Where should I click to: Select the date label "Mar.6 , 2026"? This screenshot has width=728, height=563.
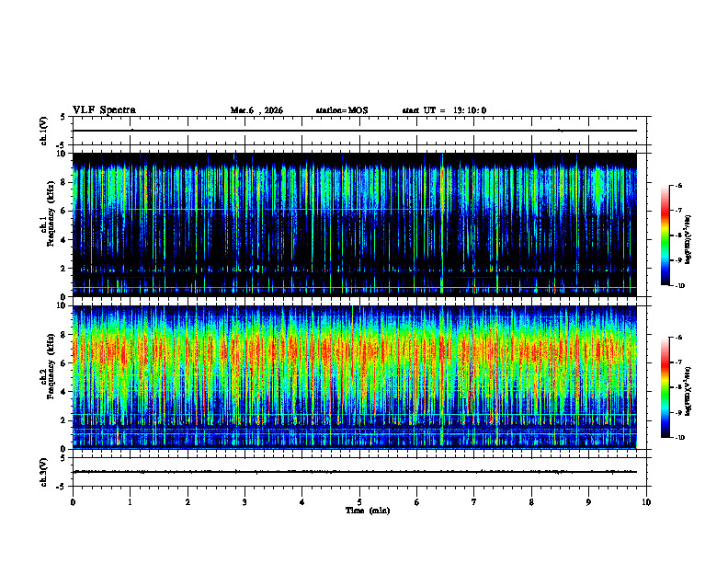(256, 110)
